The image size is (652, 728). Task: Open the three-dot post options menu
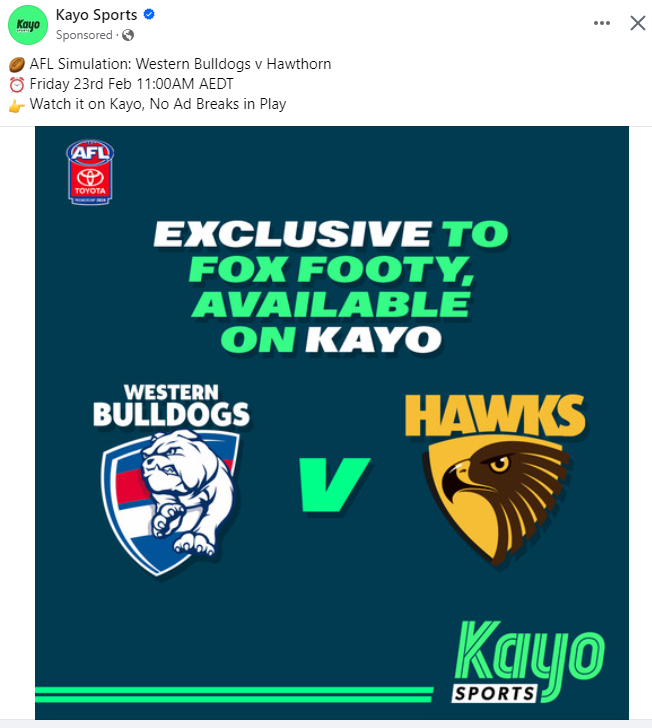pyautogui.click(x=602, y=23)
